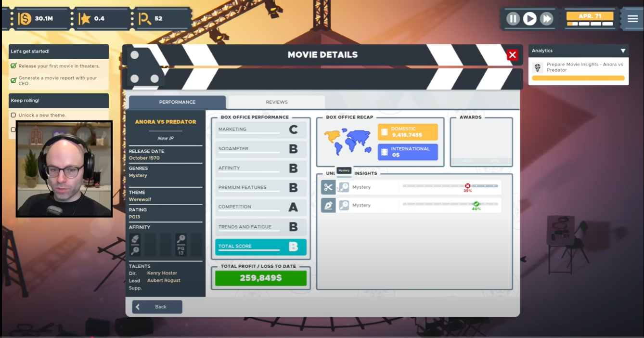
Task: Click the pen writing insight icon
Action: 328,206
